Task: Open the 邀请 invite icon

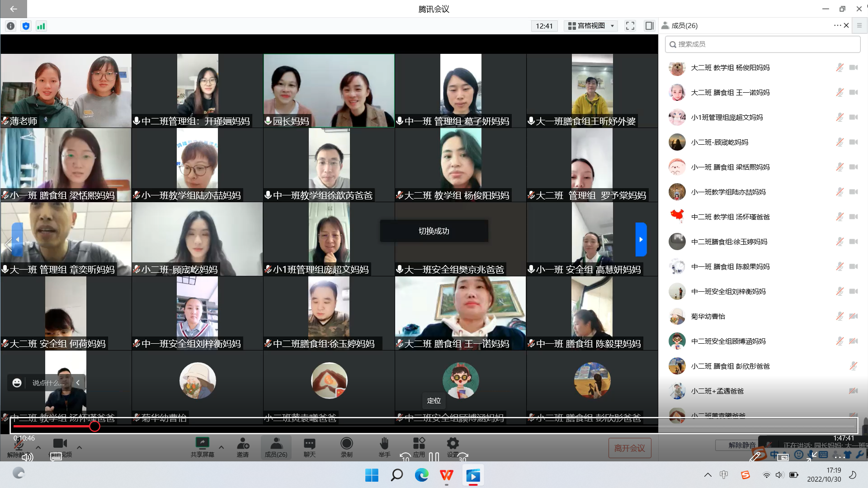Action: click(243, 444)
